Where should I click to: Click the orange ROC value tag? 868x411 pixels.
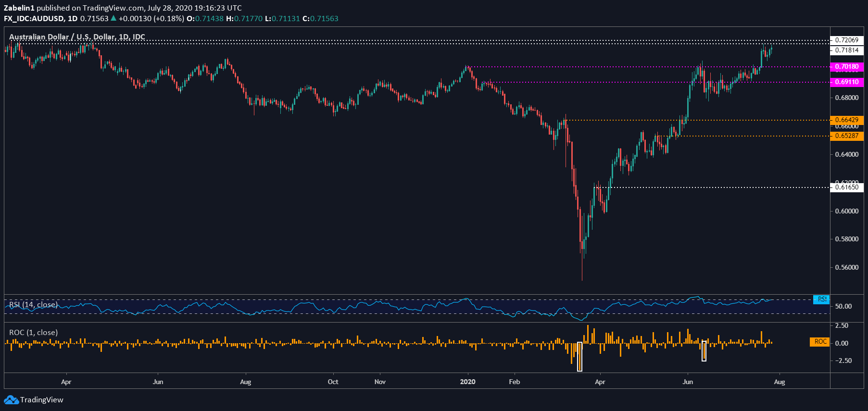tap(820, 342)
